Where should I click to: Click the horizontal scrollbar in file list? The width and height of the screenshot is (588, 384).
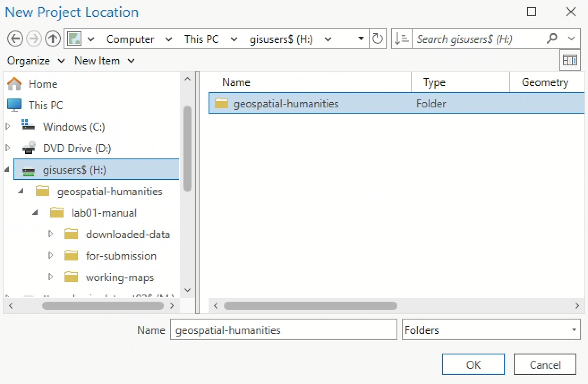coord(310,306)
